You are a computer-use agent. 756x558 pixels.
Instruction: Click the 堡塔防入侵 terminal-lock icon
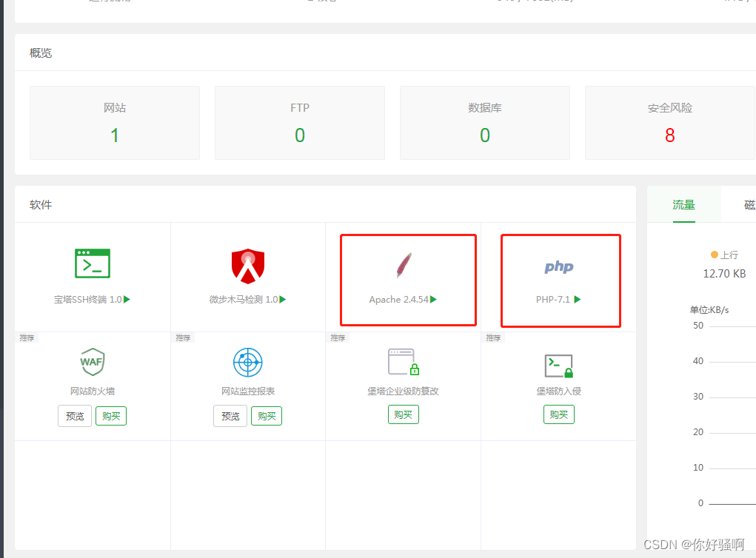[559, 366]
